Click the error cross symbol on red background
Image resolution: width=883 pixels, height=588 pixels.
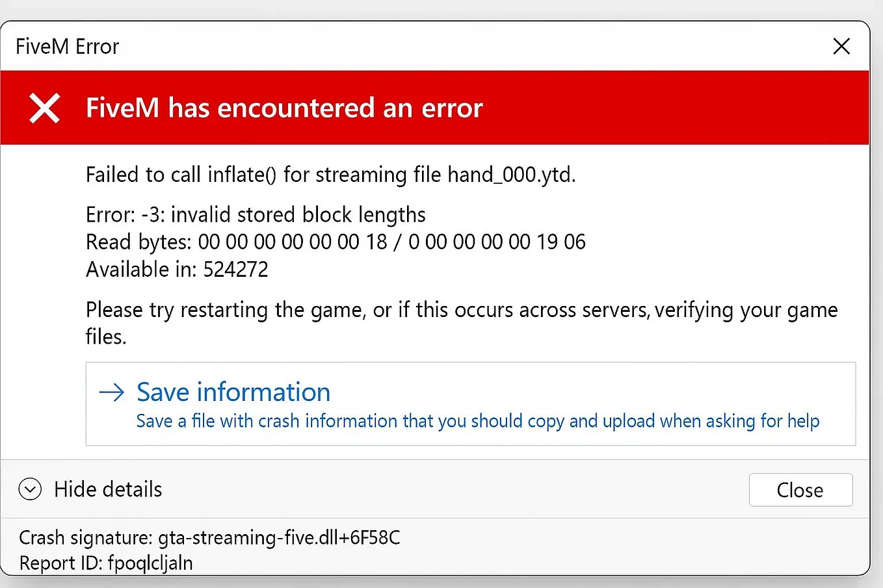pyautogui.click(x=44, y=108)
